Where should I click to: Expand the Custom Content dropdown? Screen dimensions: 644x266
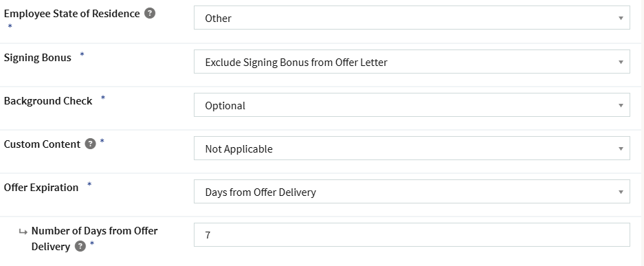tap(412, 148)
